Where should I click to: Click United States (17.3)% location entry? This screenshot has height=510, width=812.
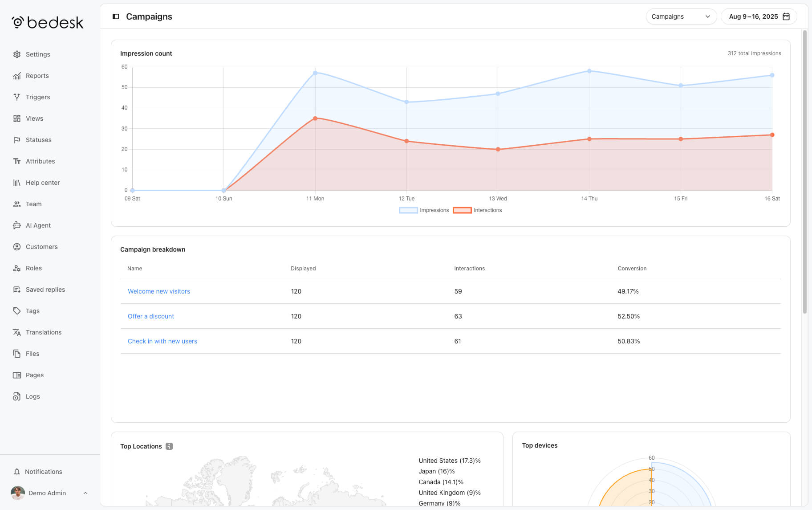pos(450,461)
